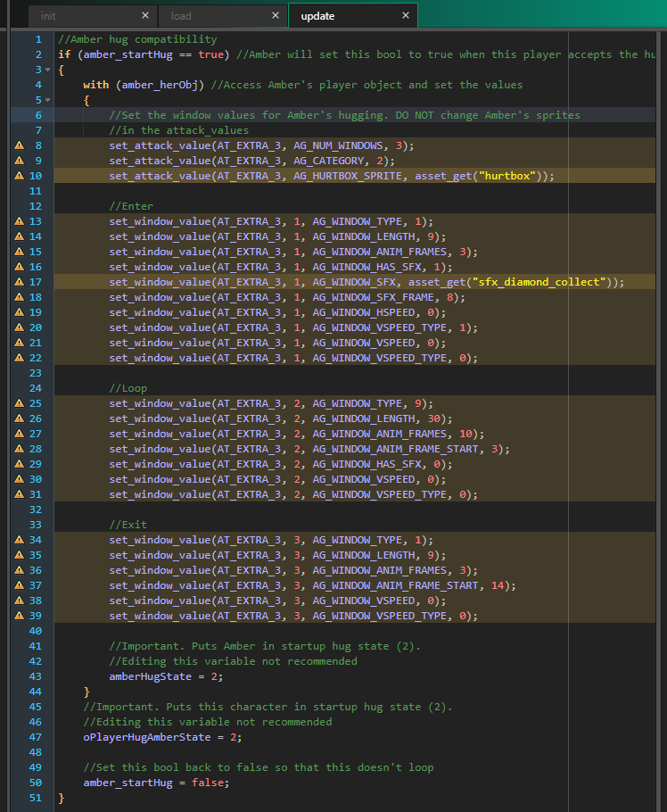Close the init tab
This screenshot has height=812, width=667.
[145, 16]
